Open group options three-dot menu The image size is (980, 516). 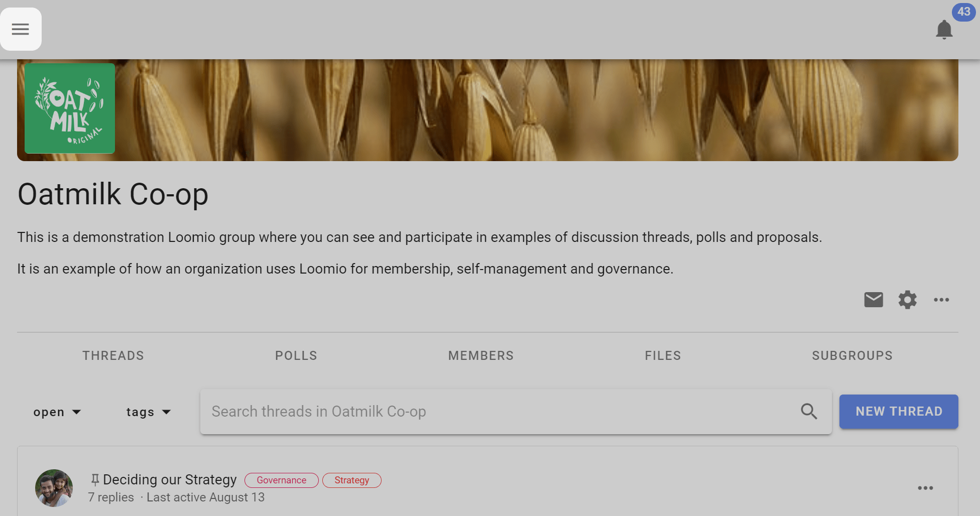(x=941, y=300)
